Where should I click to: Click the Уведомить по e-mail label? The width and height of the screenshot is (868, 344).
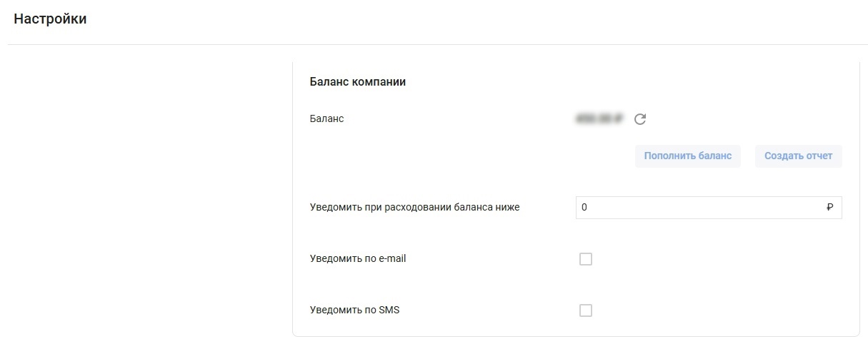pyautogui.click(x=358, y=258)
